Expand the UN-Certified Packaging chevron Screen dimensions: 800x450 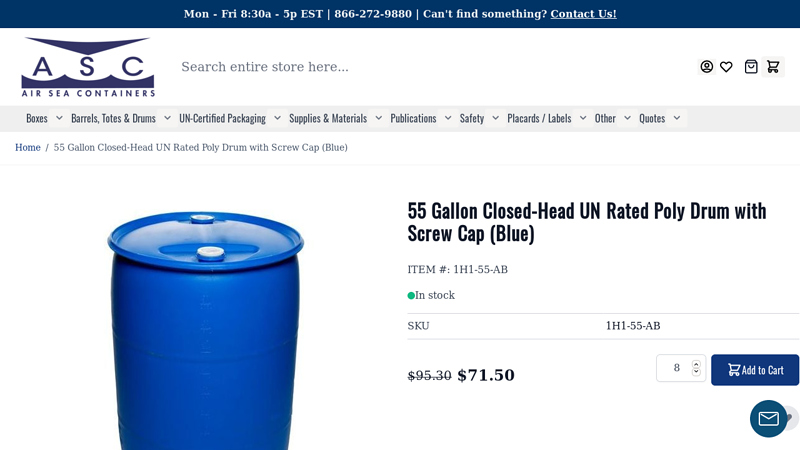point(277,118)
